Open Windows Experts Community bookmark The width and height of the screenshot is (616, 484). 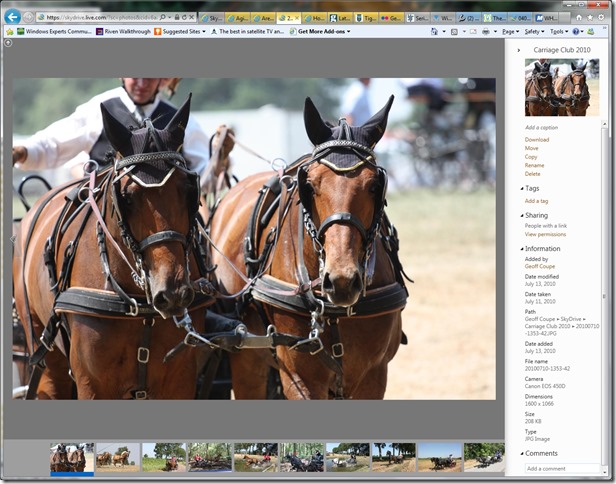pyautogui.click(x=53, y=31)
